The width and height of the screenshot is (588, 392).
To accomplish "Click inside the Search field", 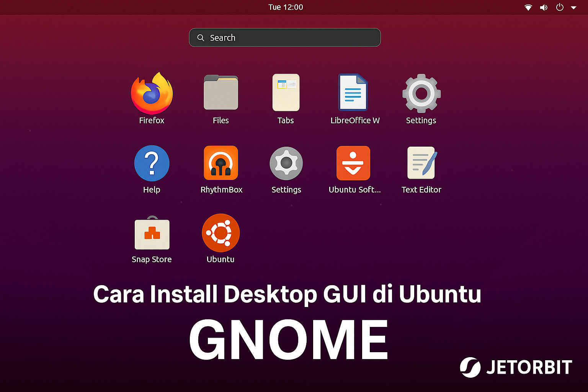I will point(285,38).
